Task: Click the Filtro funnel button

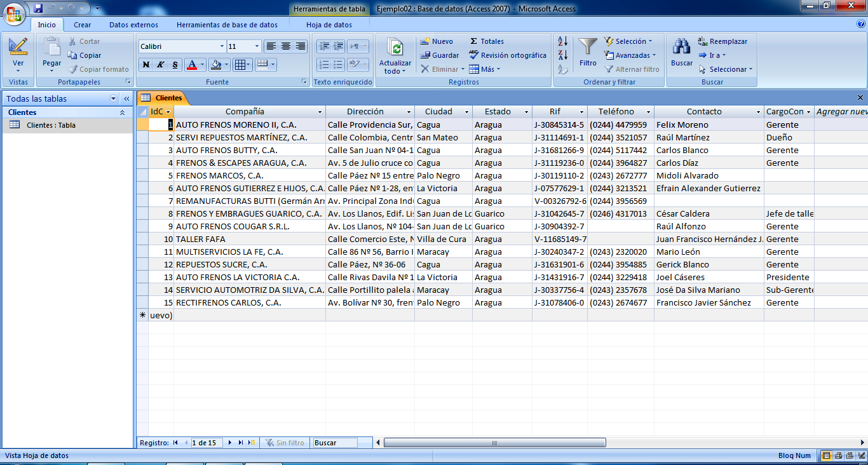Action: [588, 53]
